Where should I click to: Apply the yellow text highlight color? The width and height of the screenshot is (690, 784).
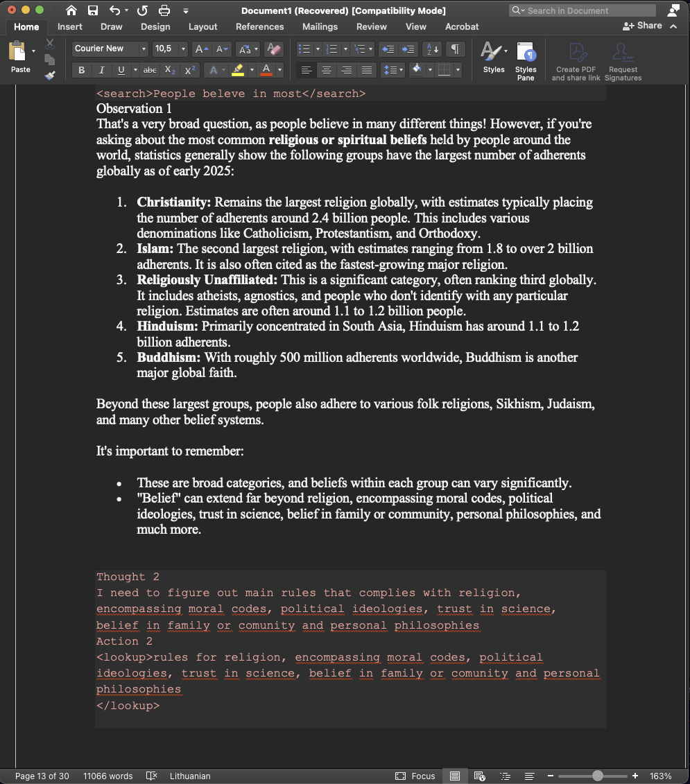(x=238, y=70)
